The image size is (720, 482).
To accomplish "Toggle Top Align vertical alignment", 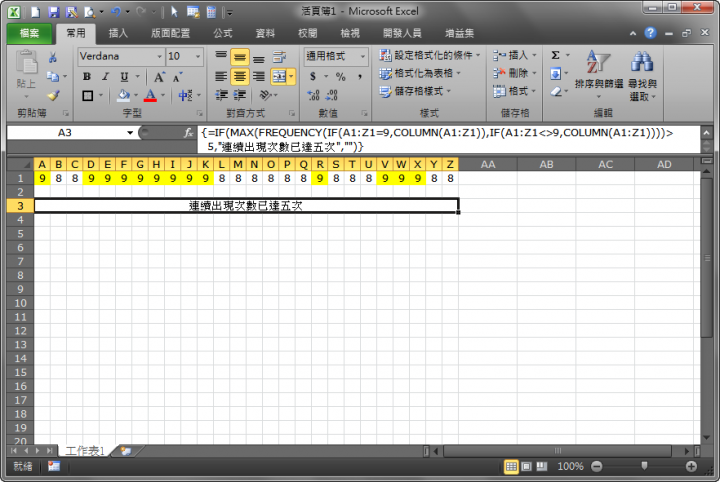I will coord(221,56).
